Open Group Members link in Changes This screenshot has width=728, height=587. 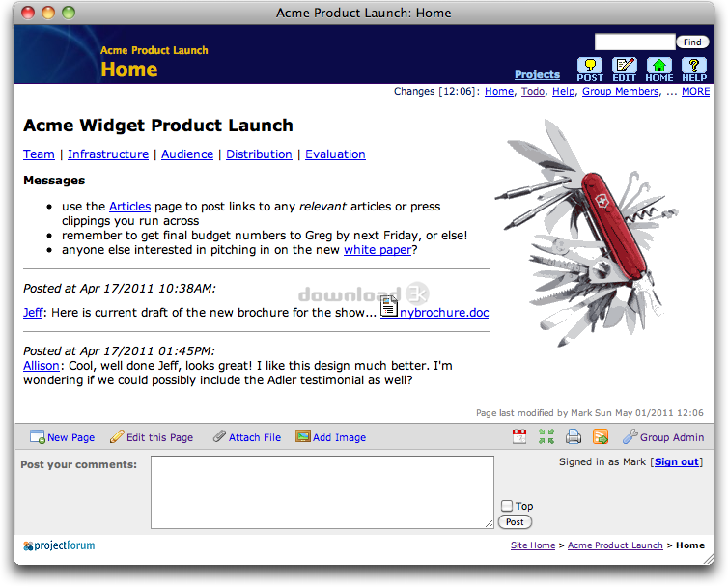(621, 91)
